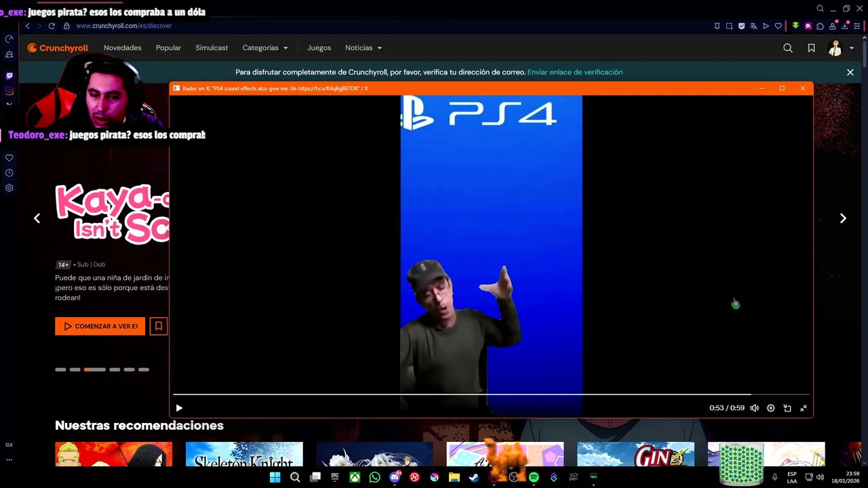Reload the Crunchyroll page
This screenshot has width=868, height=488.
pos(52,26)
